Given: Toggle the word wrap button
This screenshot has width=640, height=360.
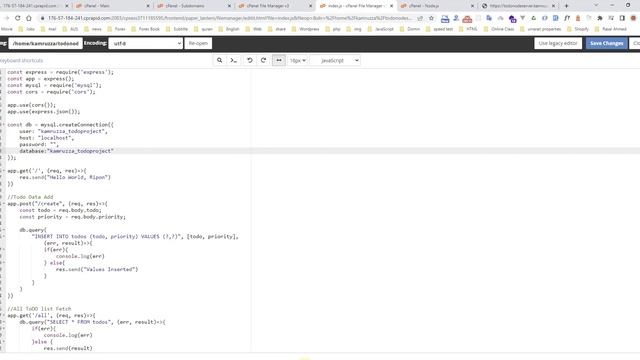Looking at the screenshot, I should click(279, 60).
